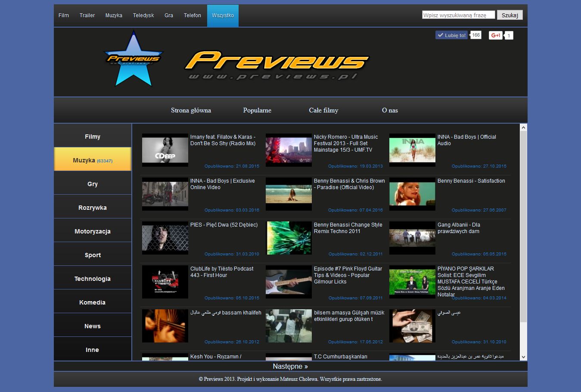Viewport: 581px width, 392px height.
Task: Open the O nas page
Action: coord(390,110)
